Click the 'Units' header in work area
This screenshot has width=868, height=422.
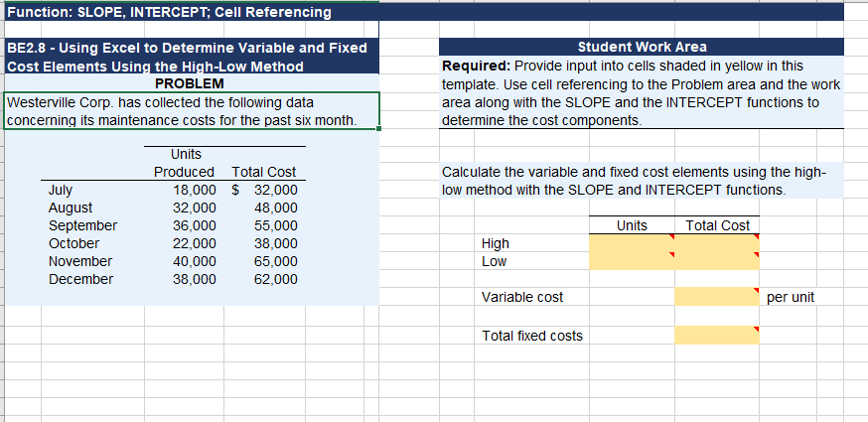(x=632, y=225)
